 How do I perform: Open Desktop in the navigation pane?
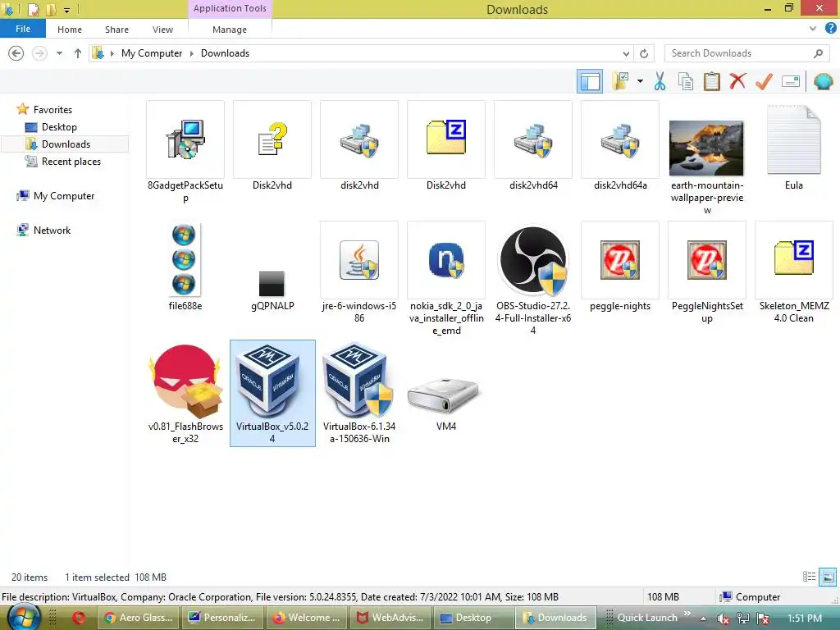(59, 127)
